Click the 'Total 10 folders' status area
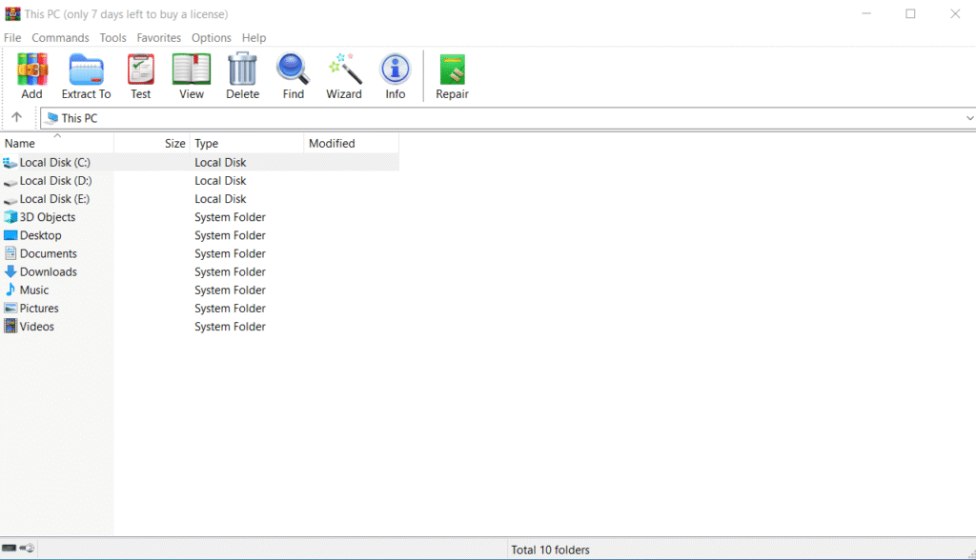Screen dimensions: 976x560 pos(551,550)
